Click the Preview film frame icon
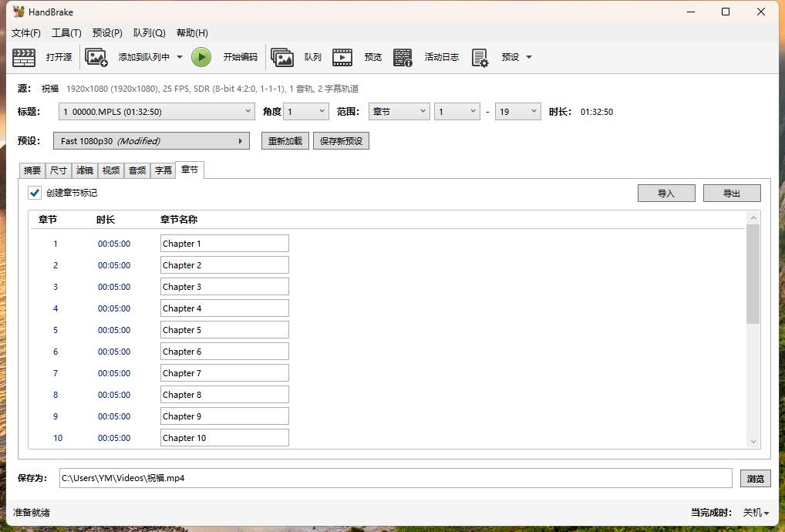The height and width of the screenshot is (532, 785). point(342,57)
